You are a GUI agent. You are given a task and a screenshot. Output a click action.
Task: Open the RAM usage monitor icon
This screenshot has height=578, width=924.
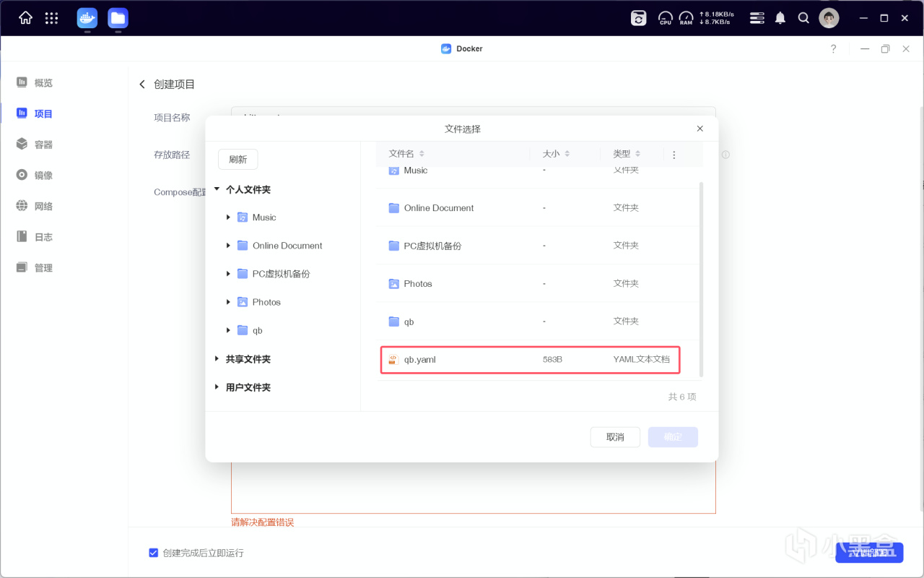pos(686,18)
